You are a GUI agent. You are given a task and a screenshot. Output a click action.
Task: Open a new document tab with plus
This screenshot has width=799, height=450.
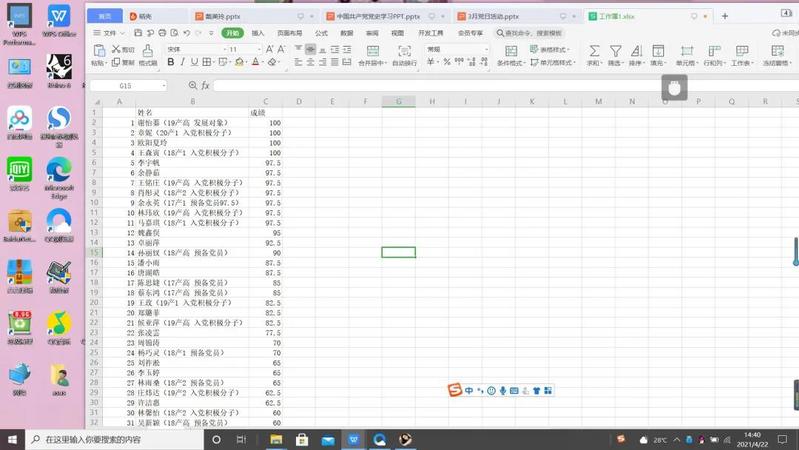(725, 16)
